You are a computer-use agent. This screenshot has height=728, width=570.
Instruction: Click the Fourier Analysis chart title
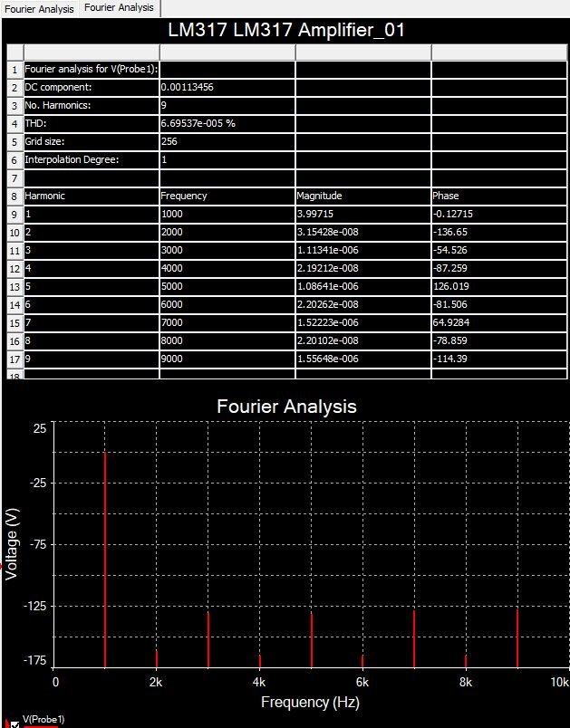[x=286, y=407]
